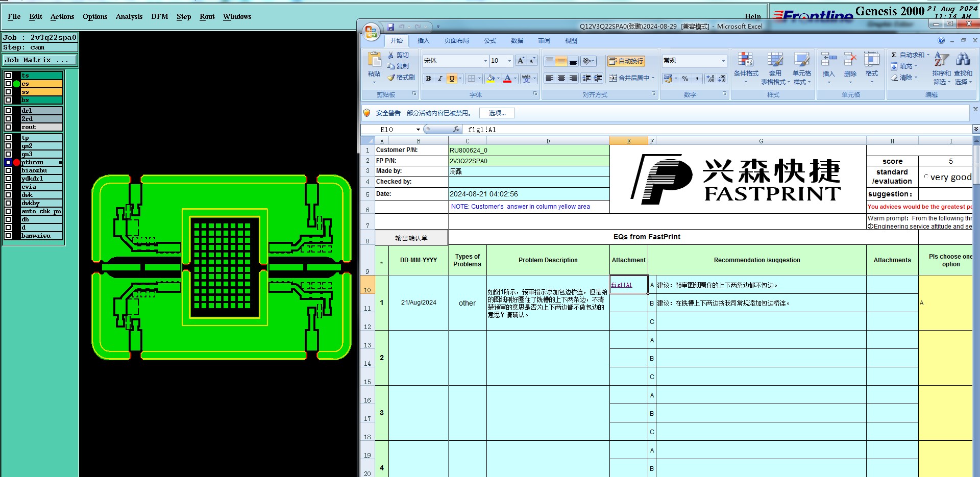The height and width of the screenshot is (477, 980).
Task: Align cell text to the left
Action: pyautogui.click(x=549, y=78)
